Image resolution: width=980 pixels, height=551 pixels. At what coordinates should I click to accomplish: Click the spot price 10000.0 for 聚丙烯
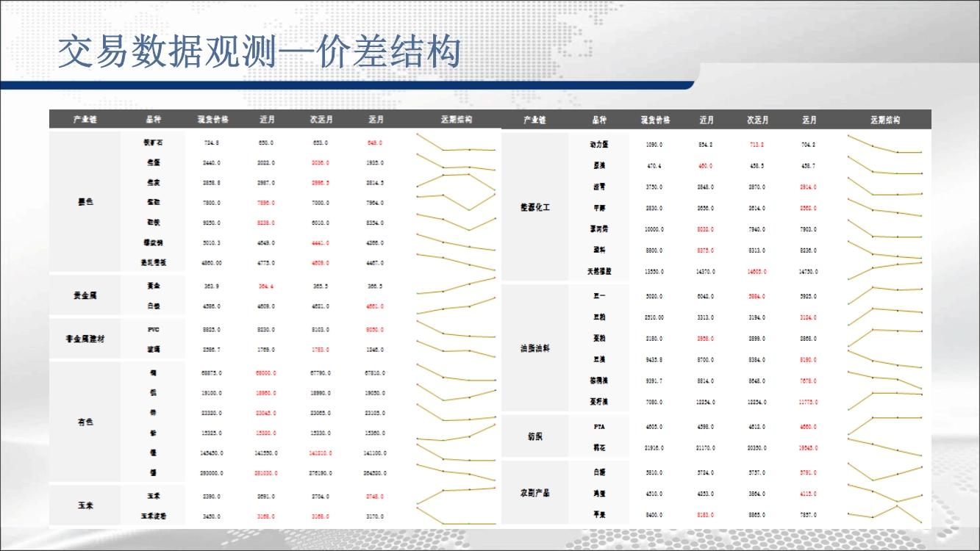coord(654,229)
